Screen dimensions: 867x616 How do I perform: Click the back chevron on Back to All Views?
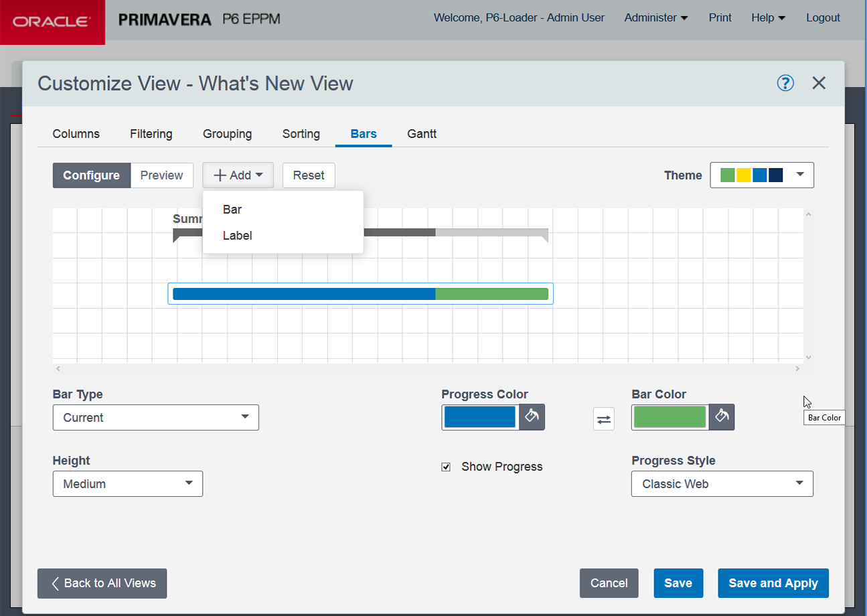[56, 583]
